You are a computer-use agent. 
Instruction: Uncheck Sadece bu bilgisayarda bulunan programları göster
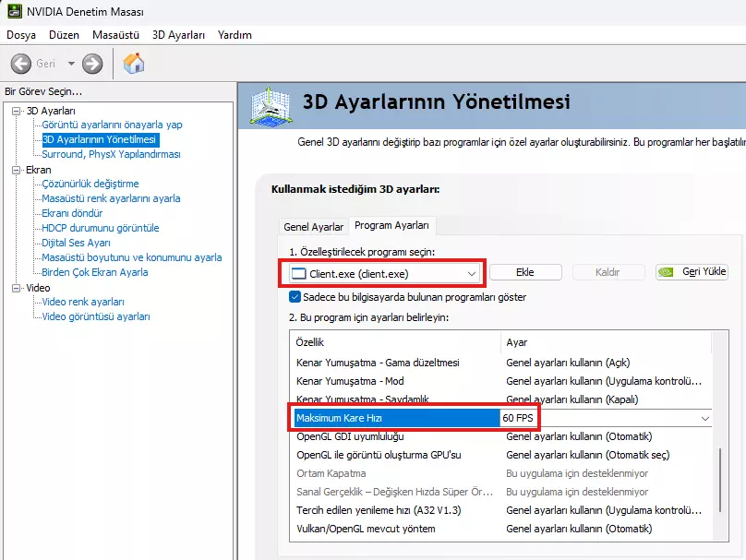tap(295, 297)
